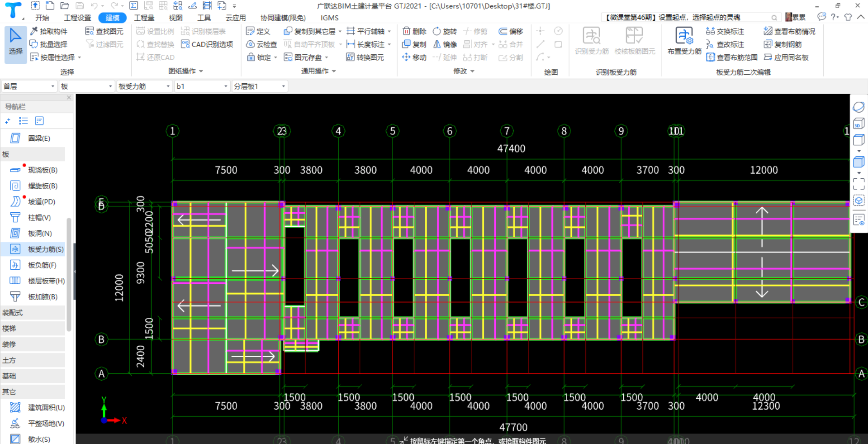868x444 pixels.
Task: Run the 云检查 tool
Action: (x=261, y=44)
